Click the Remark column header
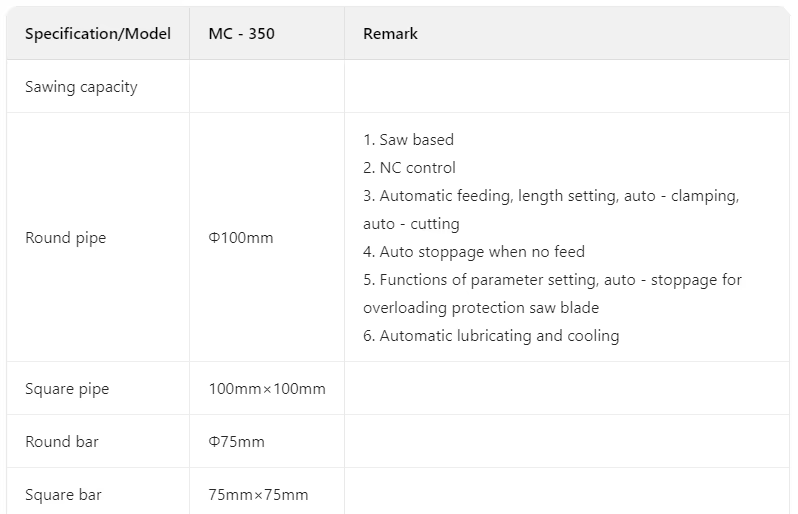Viewport: 798px width, 514px height. click(390, 34)
